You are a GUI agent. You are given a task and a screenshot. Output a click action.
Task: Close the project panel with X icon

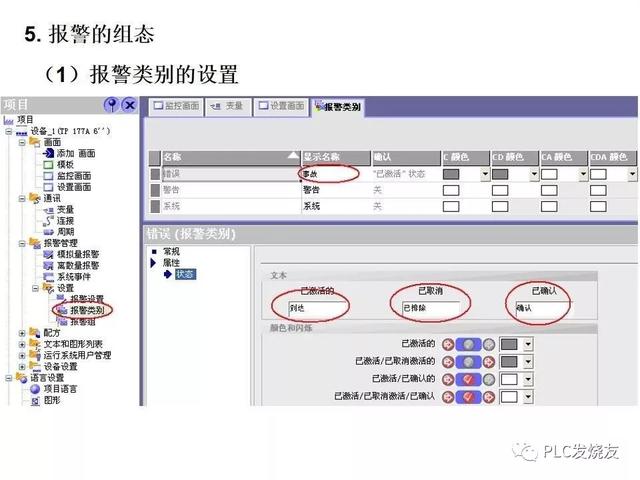129,105
